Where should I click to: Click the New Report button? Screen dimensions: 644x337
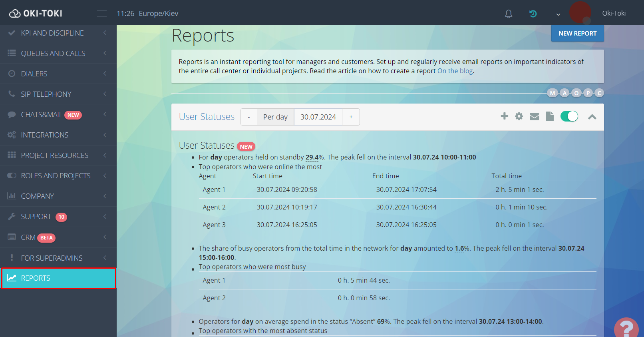(x=577, y=34)
